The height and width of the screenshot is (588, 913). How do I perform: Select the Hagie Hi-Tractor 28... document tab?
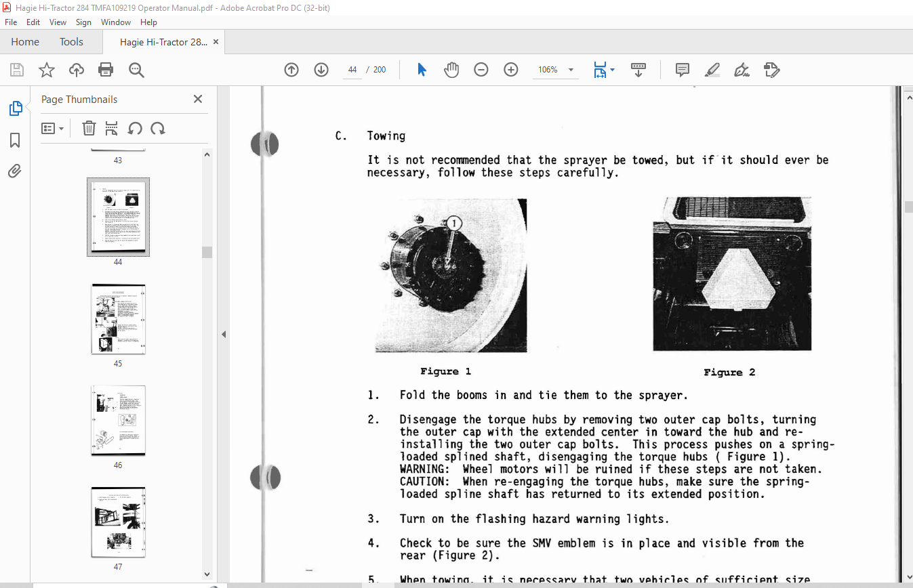163,42
